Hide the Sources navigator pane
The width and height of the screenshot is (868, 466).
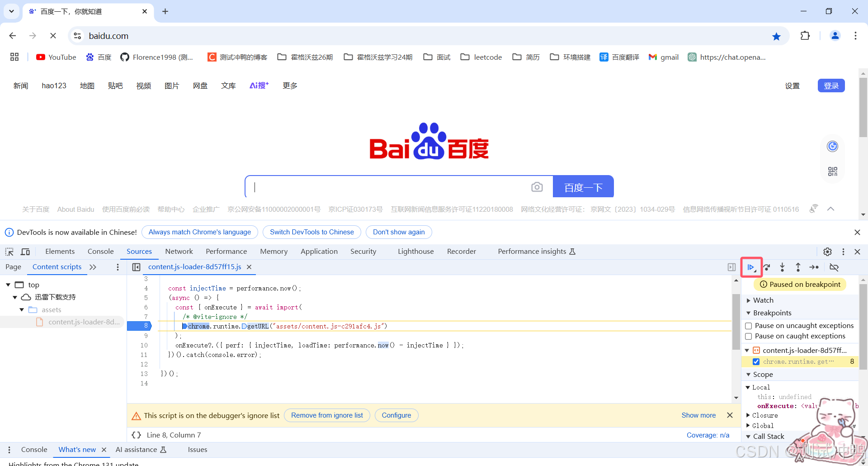[136, 267]
